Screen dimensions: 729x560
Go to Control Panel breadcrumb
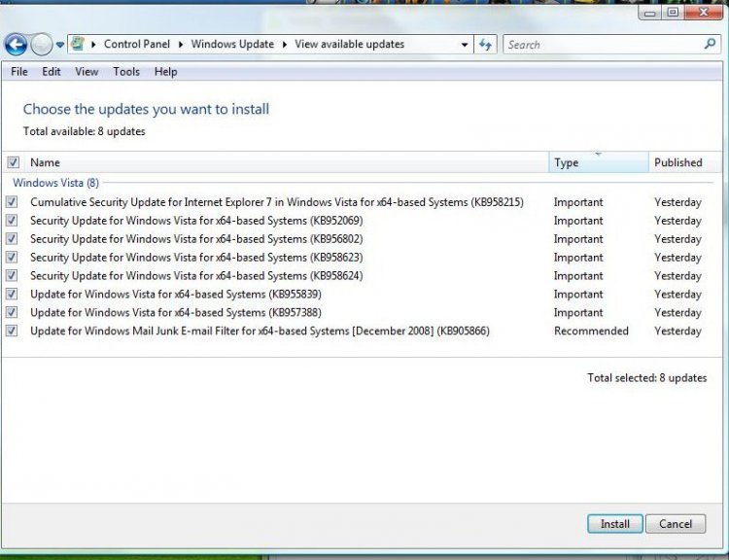[137, 44]
